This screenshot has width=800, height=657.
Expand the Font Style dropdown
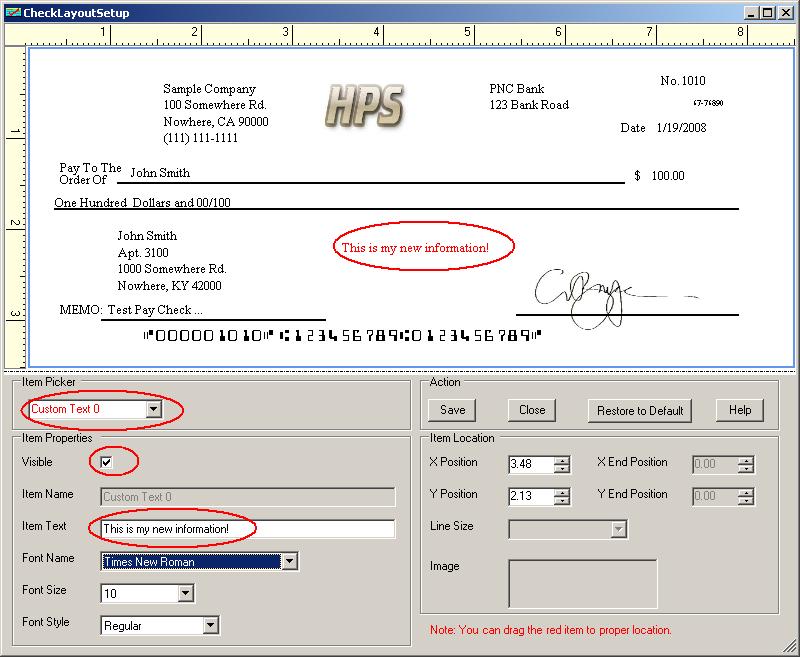(x=210, y=626)
